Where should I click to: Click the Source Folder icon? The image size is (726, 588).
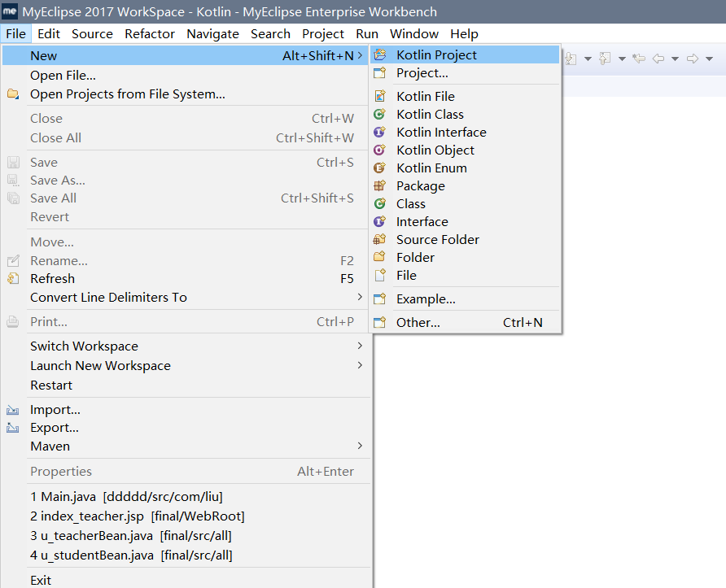379,239
